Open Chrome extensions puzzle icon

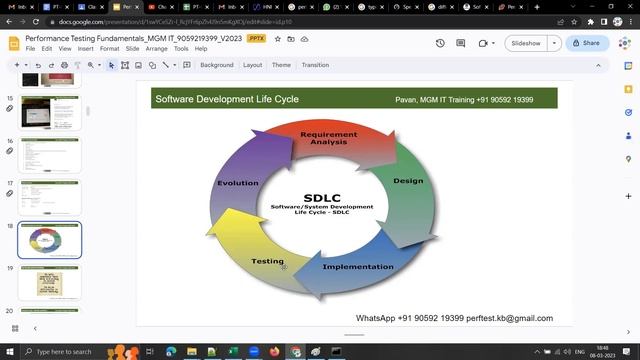[591, 22]
